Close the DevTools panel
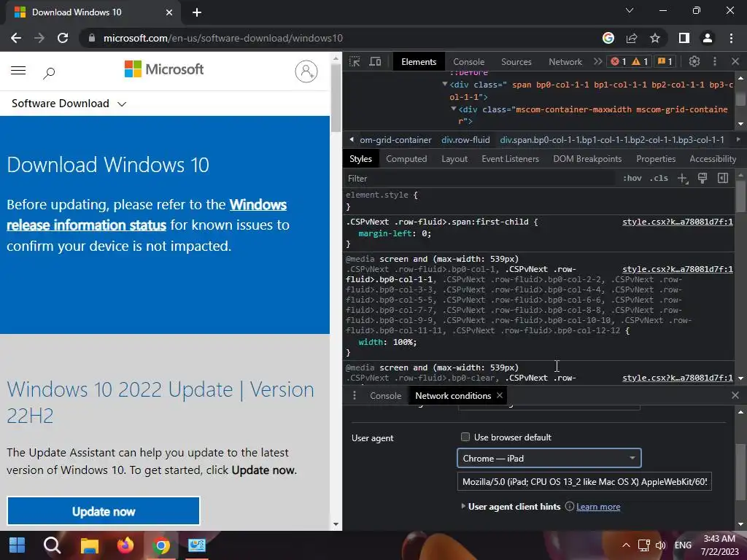The image size is (747, 560). click(735, 61)
